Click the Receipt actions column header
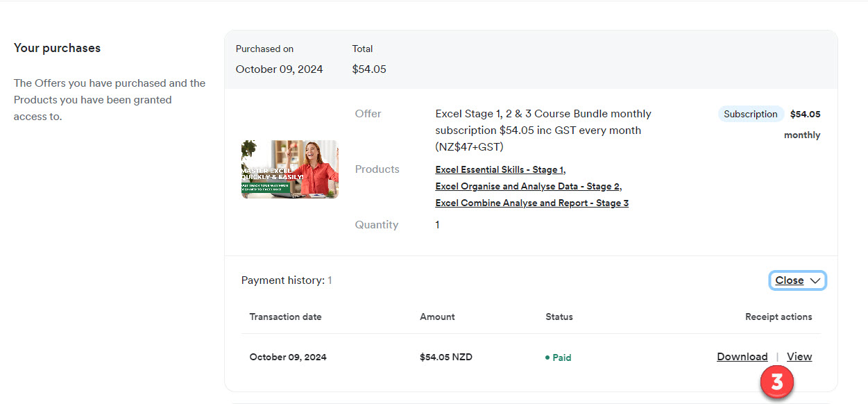868x404 pixels. coord(778,317)
